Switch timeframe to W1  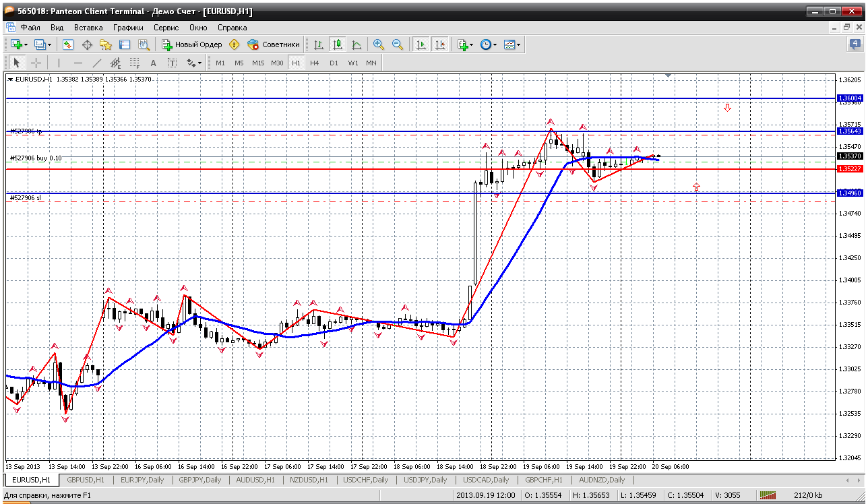pos(353,63)
